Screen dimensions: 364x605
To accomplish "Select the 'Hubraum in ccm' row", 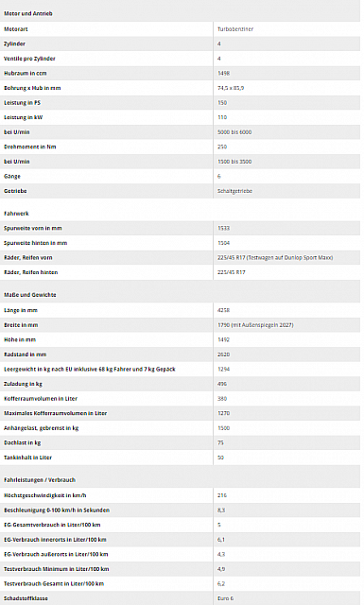I will coord(180,74).
